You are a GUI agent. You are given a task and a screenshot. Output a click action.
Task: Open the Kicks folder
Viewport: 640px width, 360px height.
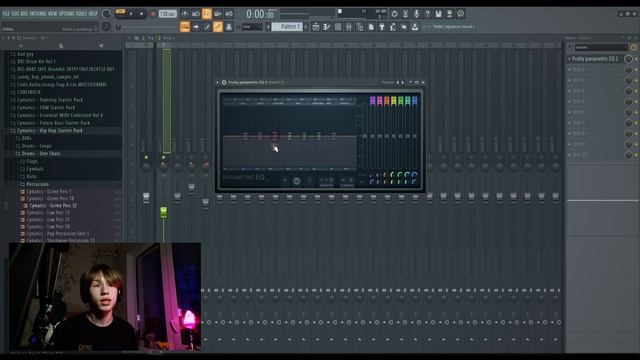pyautogui.click(x=31, y=177)
